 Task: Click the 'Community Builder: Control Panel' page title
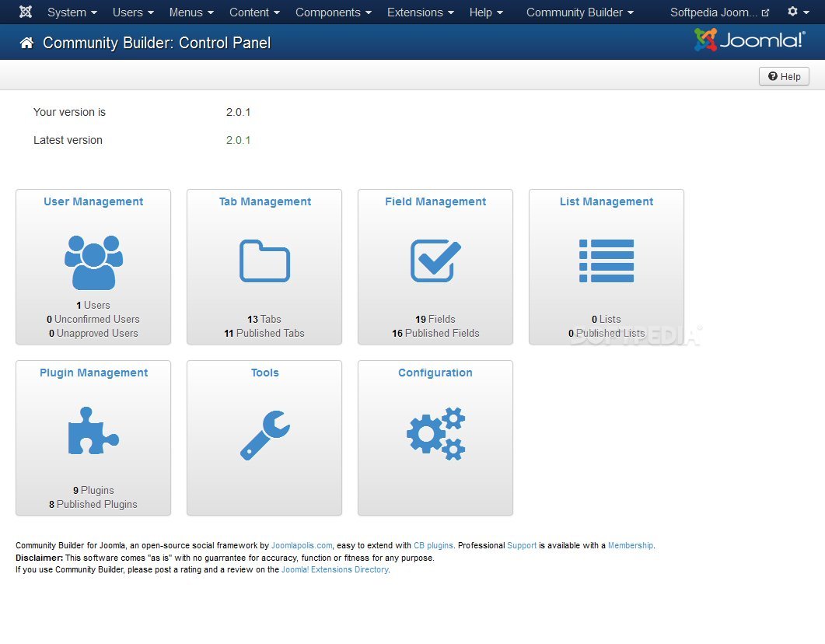(x=157, y=43)
